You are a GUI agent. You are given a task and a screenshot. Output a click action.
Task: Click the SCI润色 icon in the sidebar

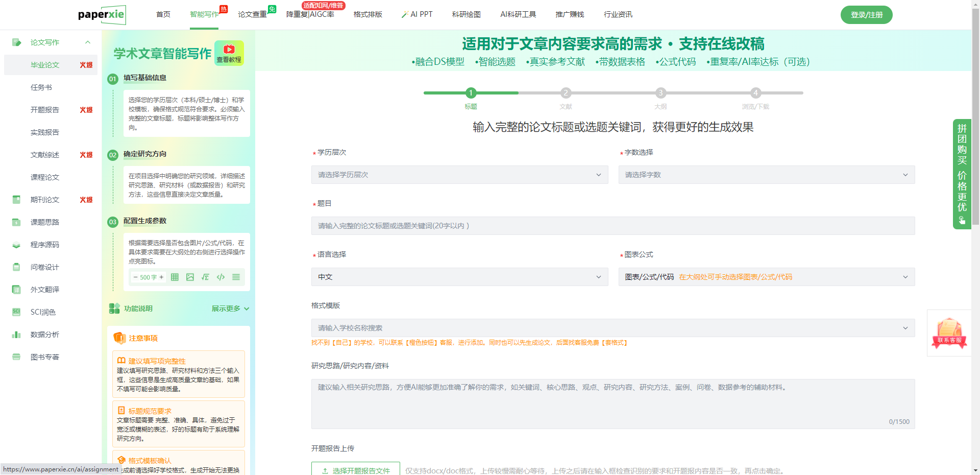16,312
